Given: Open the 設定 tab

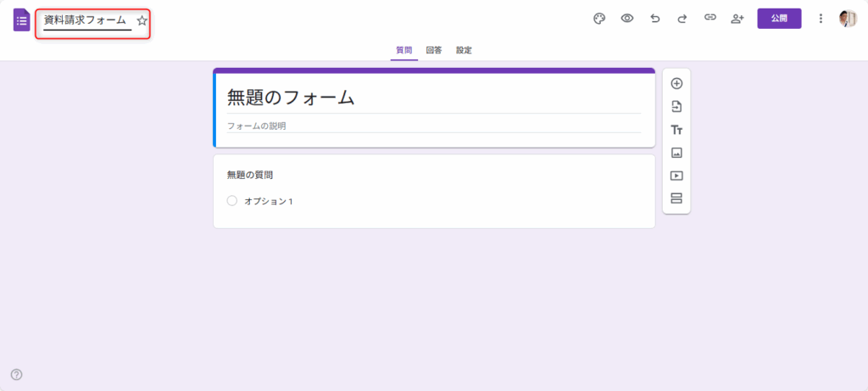Looking at the screenshot, I should pos(464,50).
